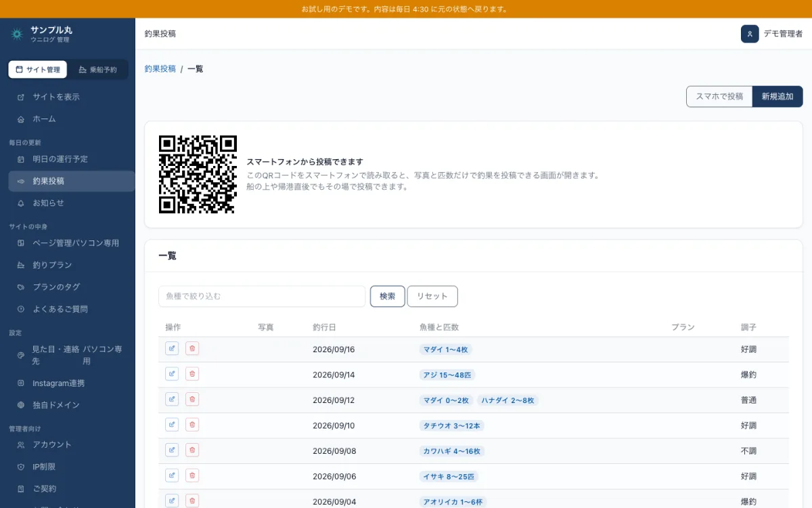Click the delete icon for 2026/09/16 row
The image size is (812, 508).
[192, 348]
